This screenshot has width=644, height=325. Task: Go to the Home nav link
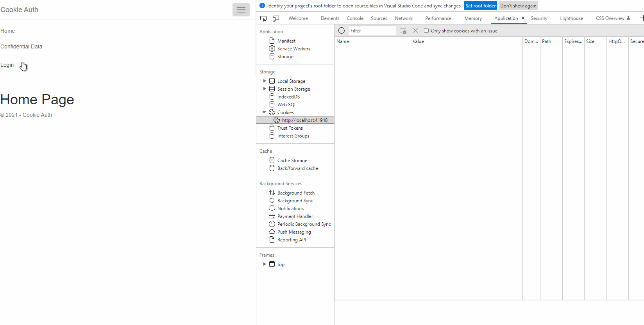tap(7, 31)
